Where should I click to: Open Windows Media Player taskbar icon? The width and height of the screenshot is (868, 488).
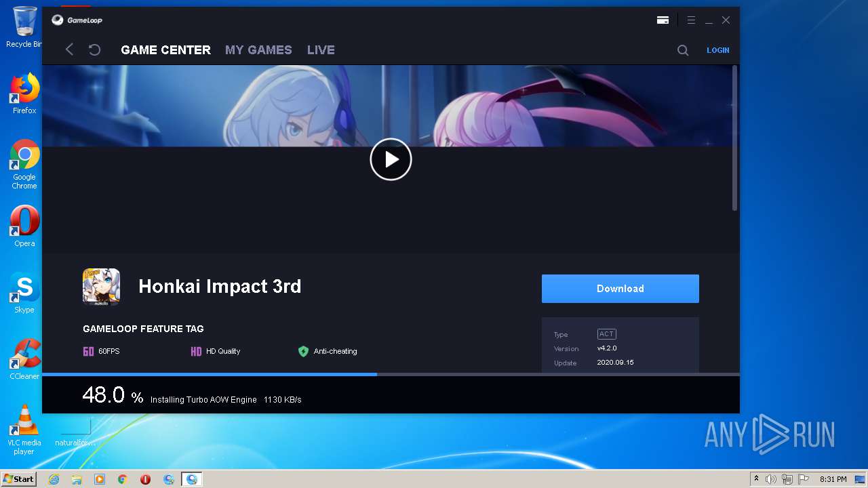[100, 479]
